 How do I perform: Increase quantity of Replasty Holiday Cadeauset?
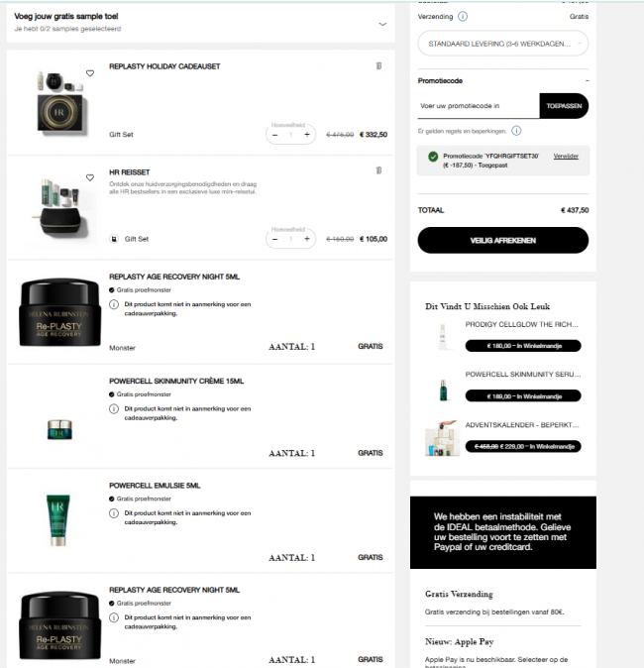point(307,135)
